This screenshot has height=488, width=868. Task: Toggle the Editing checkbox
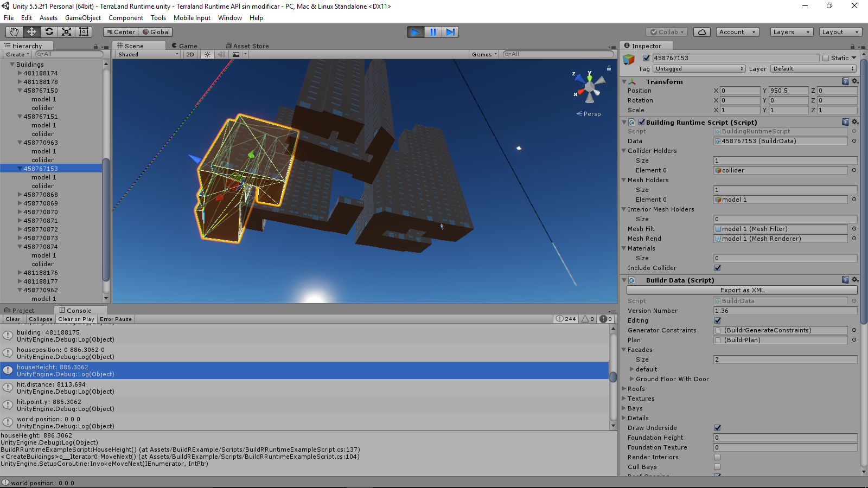(718, 320)
